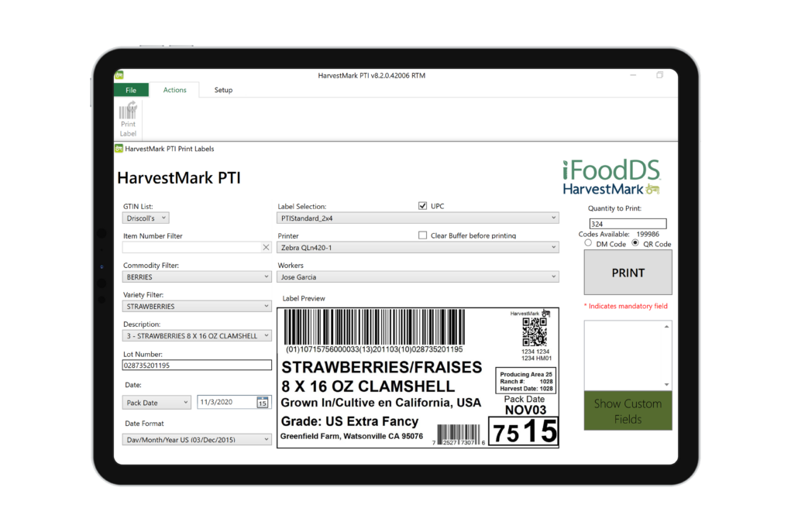
Task: Click the Lot Number input field
Action: point(197,366)
